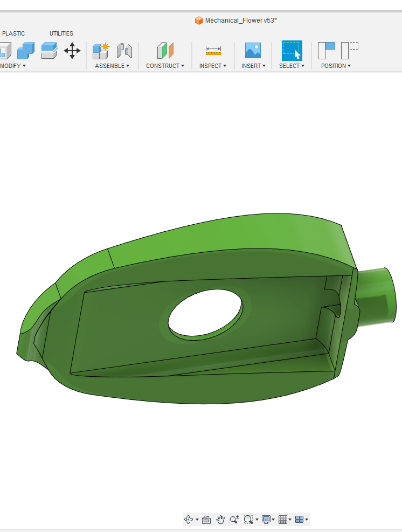Click the Offset Plane construct icon
Viewport: 402px width, 532px height.
point(165,51)
